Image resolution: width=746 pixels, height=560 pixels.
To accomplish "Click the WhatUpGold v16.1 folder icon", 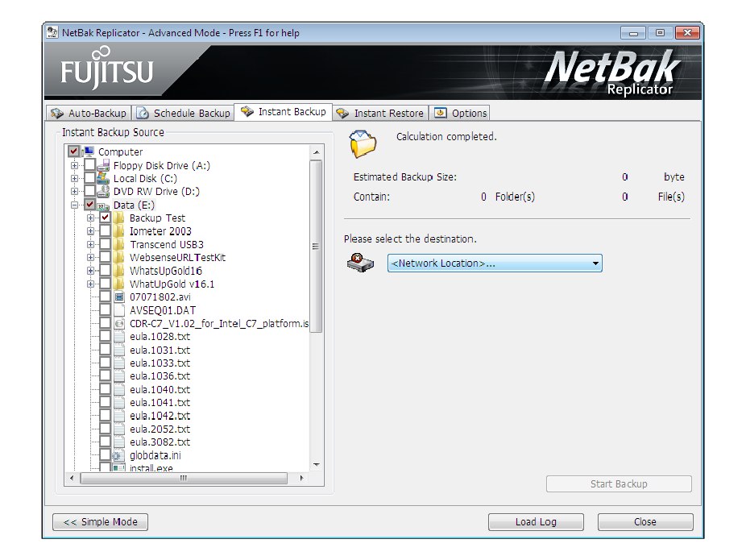I will pos(119,284).
